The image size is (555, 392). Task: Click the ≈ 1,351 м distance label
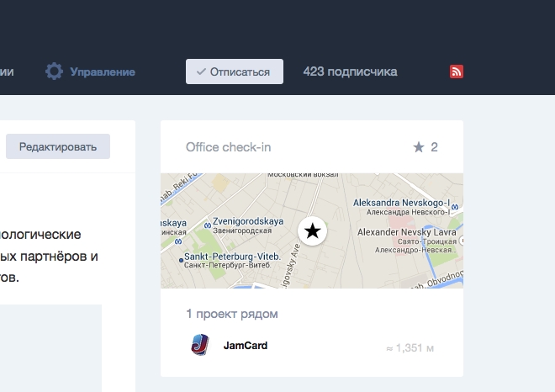410,347
